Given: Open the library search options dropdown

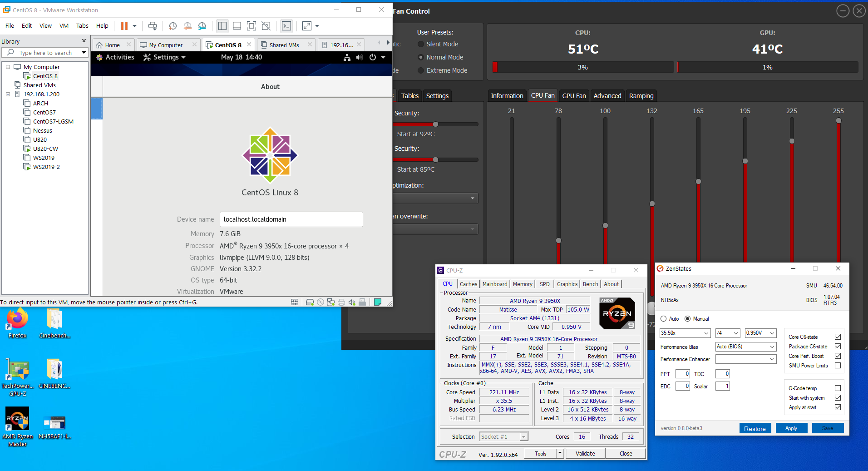Looking at the screenshot, I should coord(84,53).
